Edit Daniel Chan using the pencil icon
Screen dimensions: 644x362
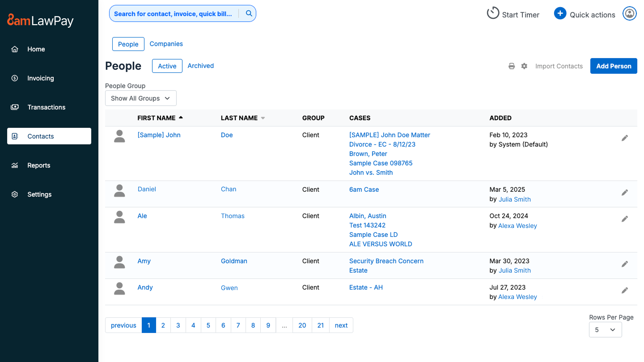[625, 192]
